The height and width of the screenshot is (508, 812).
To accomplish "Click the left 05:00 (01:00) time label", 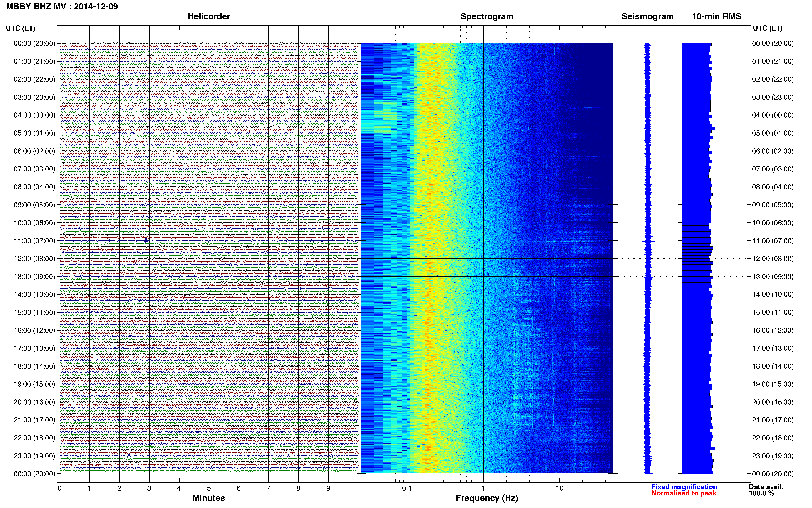I will [34, 133].
